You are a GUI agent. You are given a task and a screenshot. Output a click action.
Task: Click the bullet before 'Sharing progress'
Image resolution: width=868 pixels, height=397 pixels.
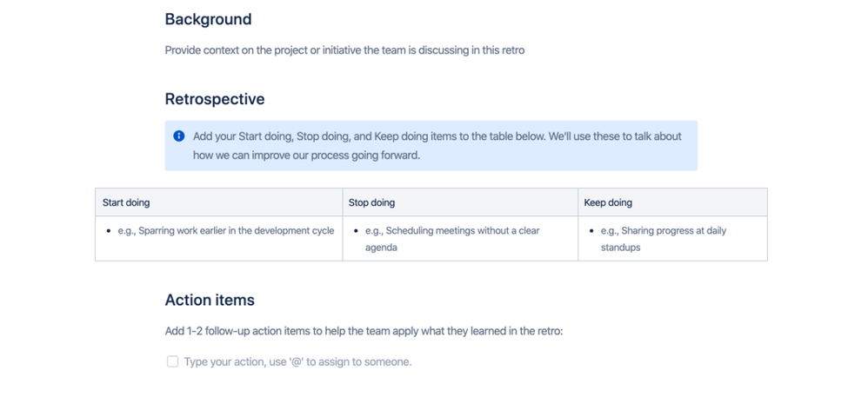[591, 232]
